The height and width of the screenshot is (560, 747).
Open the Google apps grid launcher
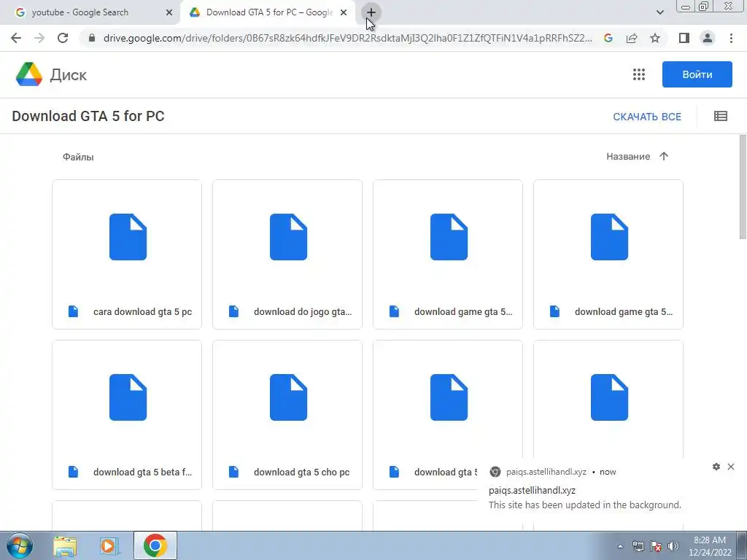pyautogui.click(x=639, y=74)
